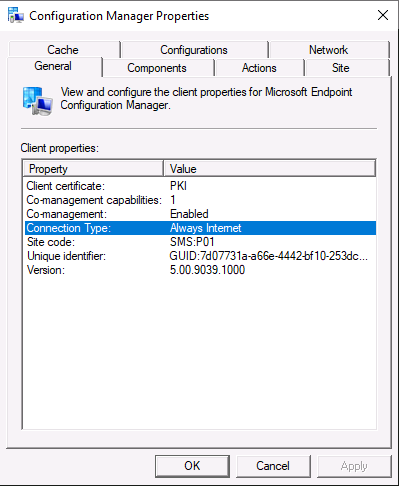The width and height of the screenshot is (399, 486).
Task: Confirm with the OK button
Action: pyautogui.click(x=192, y=466)
